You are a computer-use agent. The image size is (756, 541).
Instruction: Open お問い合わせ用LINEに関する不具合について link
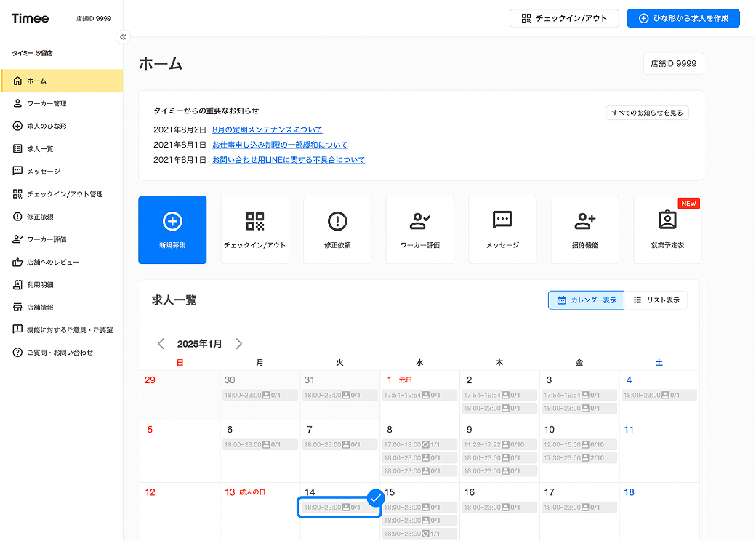[x=289, y=159]
